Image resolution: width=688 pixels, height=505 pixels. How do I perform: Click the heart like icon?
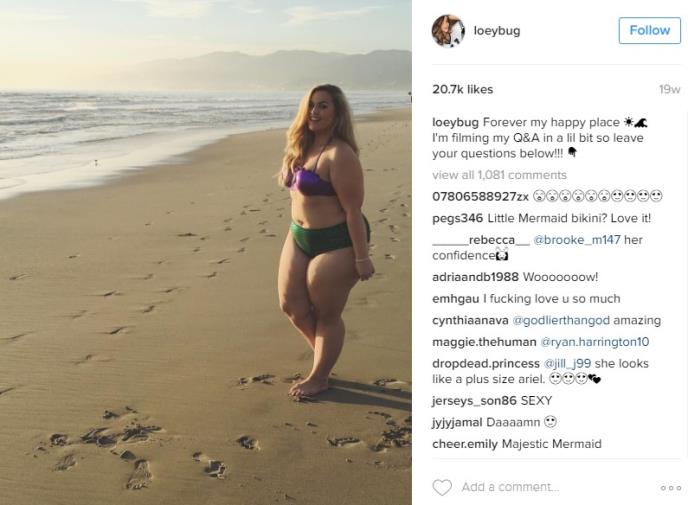pyautogui.click(x=442, y=487)
